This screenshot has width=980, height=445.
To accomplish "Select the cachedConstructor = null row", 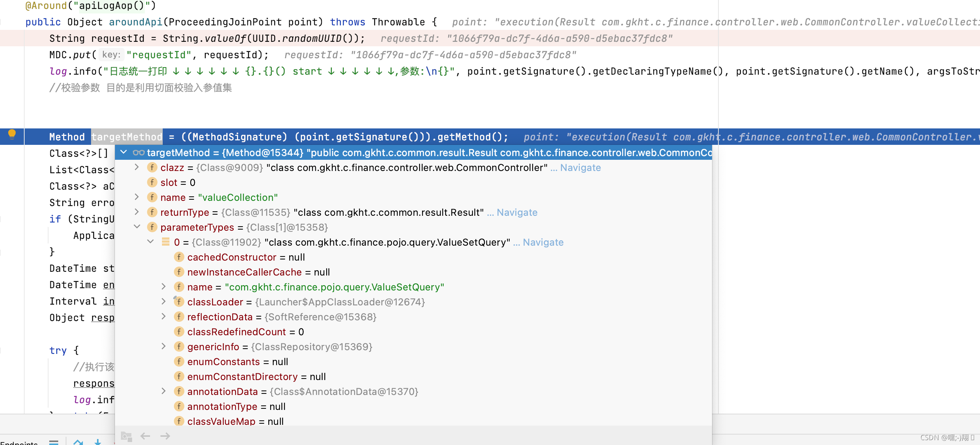I will [x=413, y=257].
